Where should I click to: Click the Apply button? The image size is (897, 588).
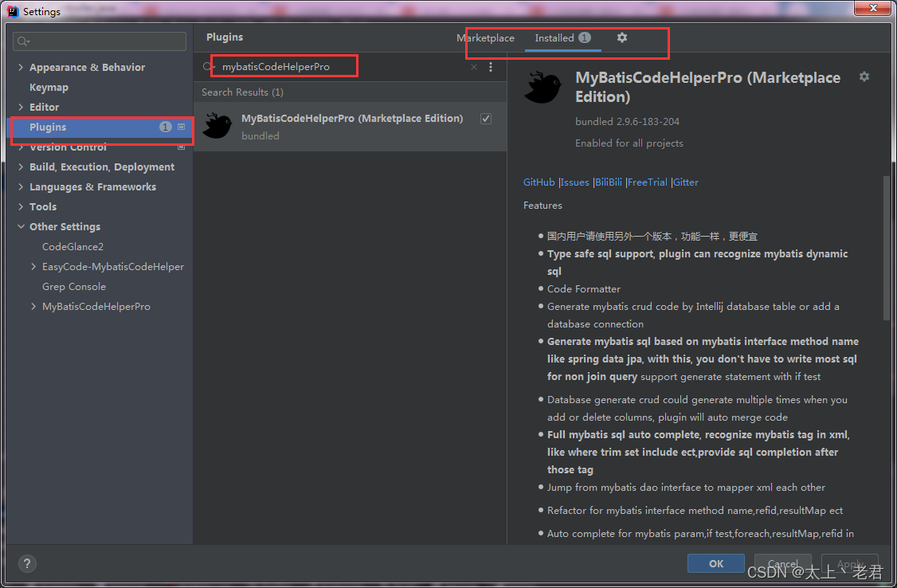tap(849, 563)
